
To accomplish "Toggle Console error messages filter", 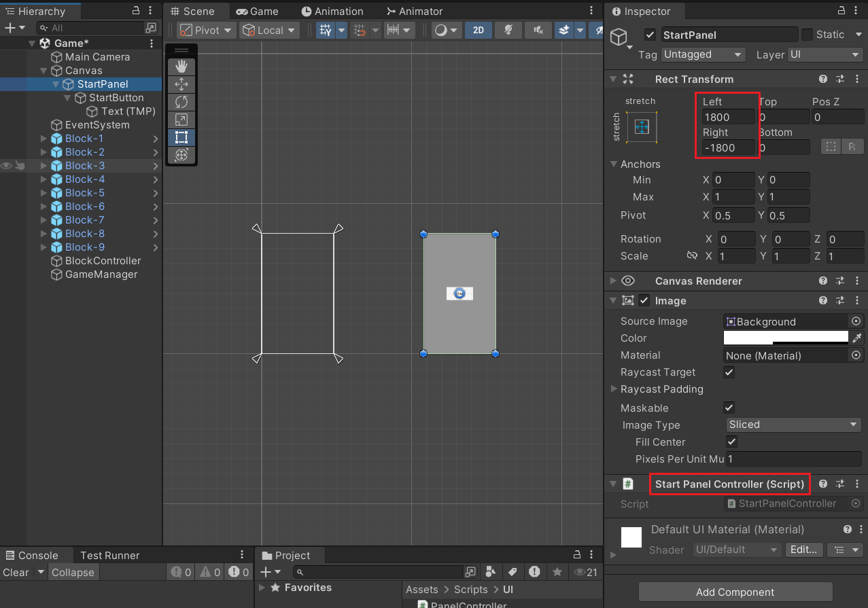I will 239,572.
